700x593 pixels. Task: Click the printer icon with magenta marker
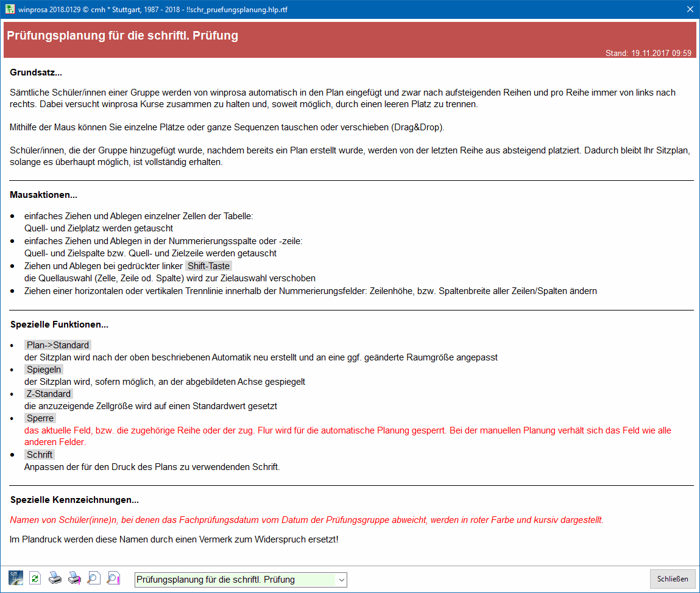(x=74, y=578)
